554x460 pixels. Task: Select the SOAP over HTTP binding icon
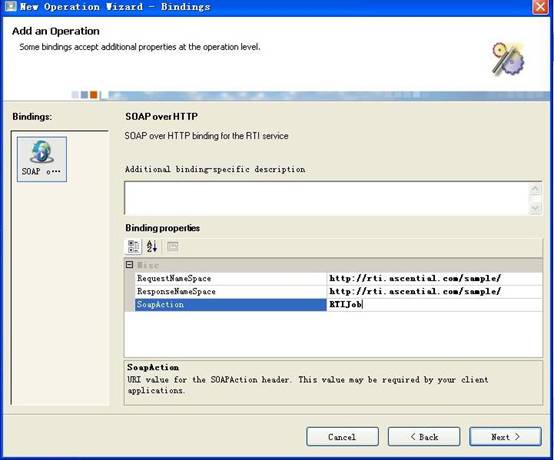pyautogui.click(x=42, y=159)
